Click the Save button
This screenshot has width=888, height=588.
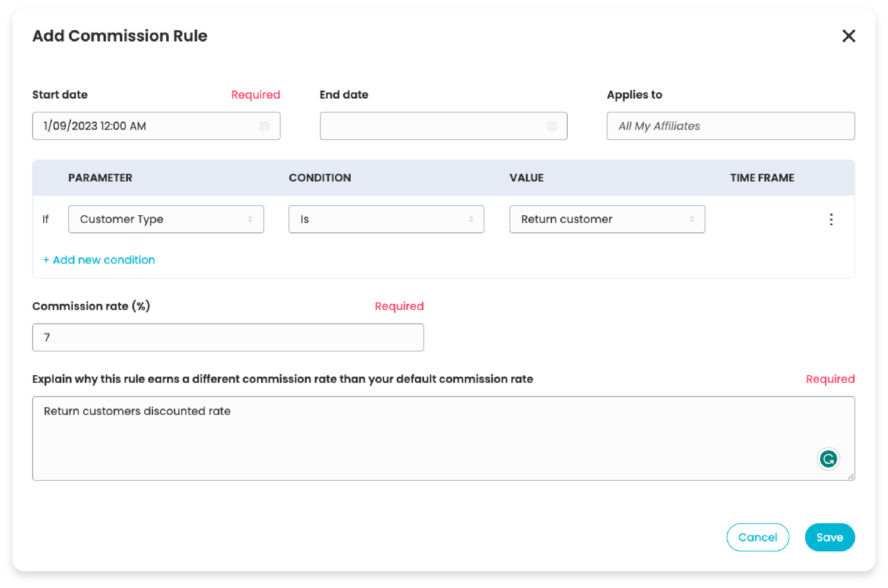829,537
